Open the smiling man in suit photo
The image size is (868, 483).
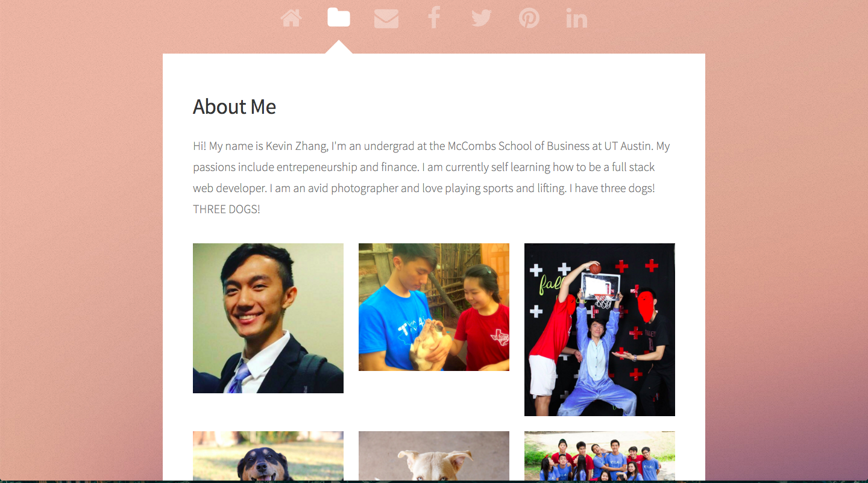[x=268, y=318]
